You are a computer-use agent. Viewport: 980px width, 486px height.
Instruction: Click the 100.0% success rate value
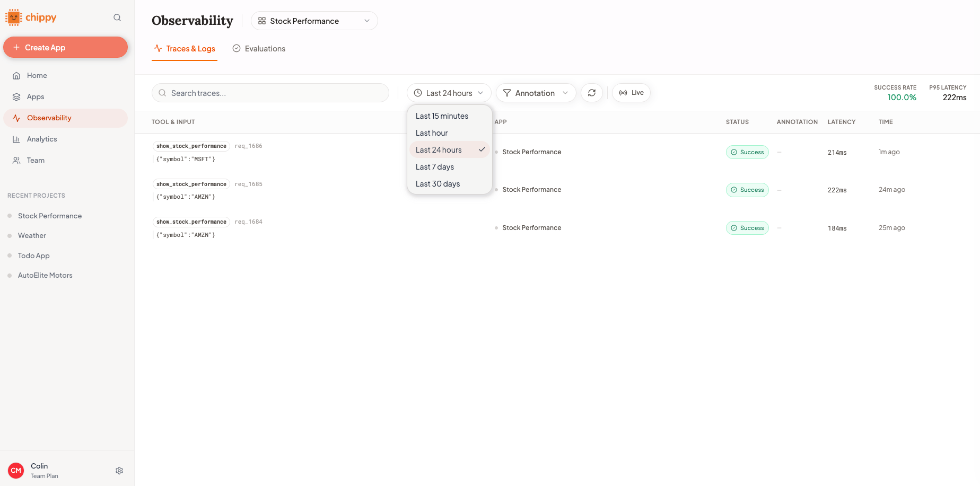tap(902, 98)
